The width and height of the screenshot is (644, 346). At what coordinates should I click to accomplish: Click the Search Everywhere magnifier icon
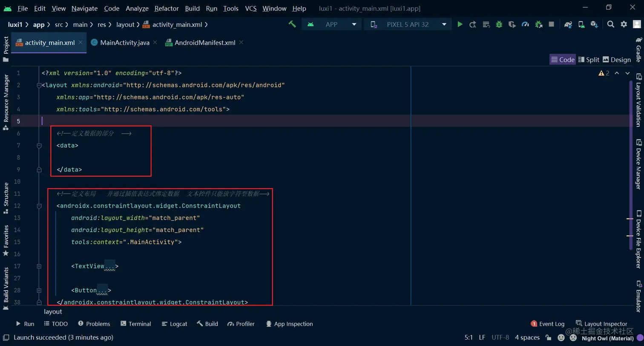[x=611, y=24]
